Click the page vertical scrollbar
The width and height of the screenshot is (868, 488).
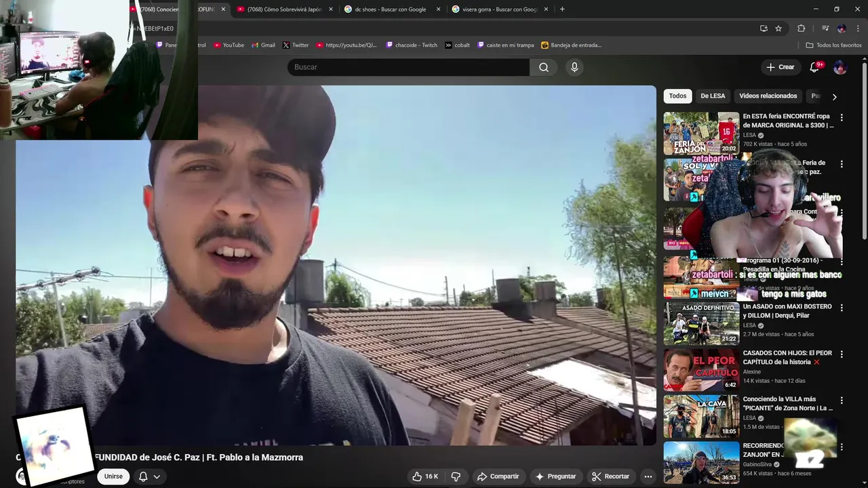point(865,152)
